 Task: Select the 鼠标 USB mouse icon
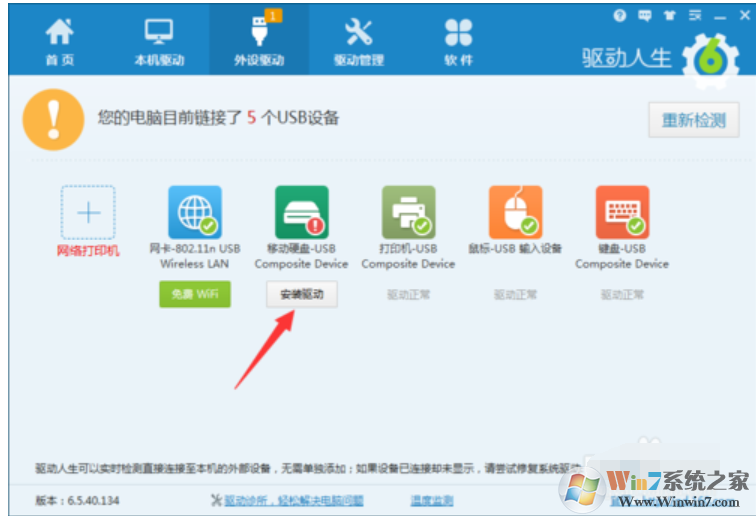point(515,212)
